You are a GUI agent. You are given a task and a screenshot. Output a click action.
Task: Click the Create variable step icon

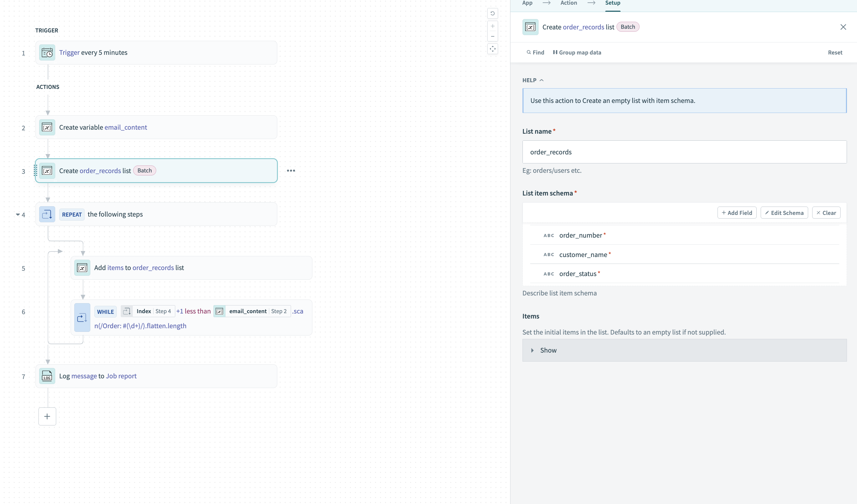[x=47, y=127]
